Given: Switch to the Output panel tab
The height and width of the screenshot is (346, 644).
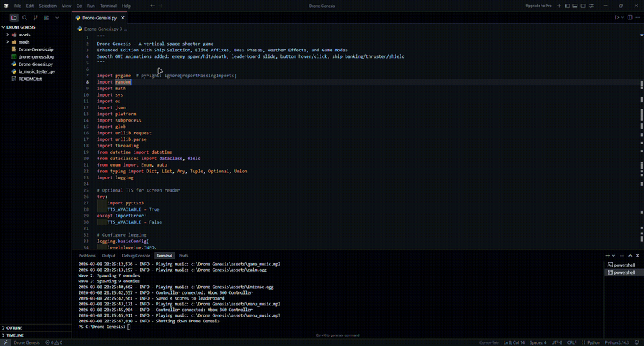Looking at the screenshot, I should point(109,256).
